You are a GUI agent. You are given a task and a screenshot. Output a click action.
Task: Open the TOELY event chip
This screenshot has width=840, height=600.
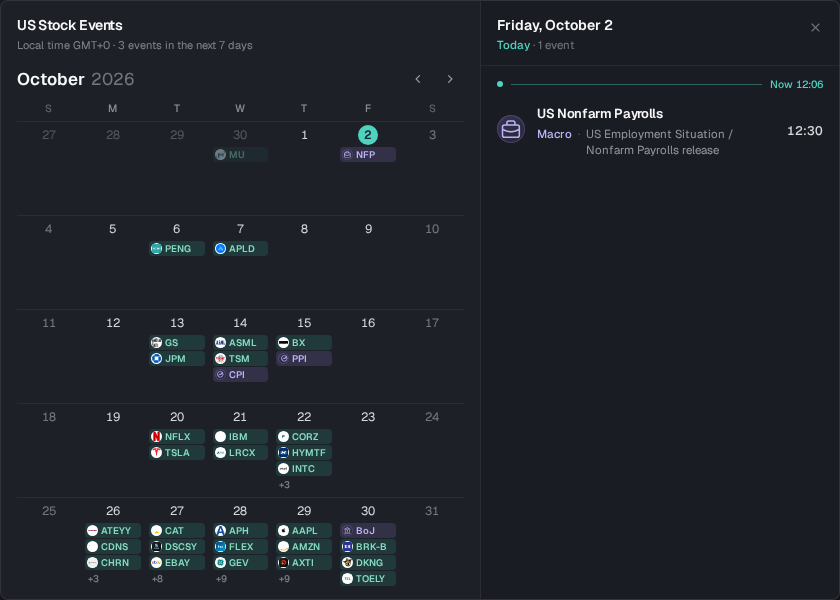pyautogui.click(x=368, y=579)
